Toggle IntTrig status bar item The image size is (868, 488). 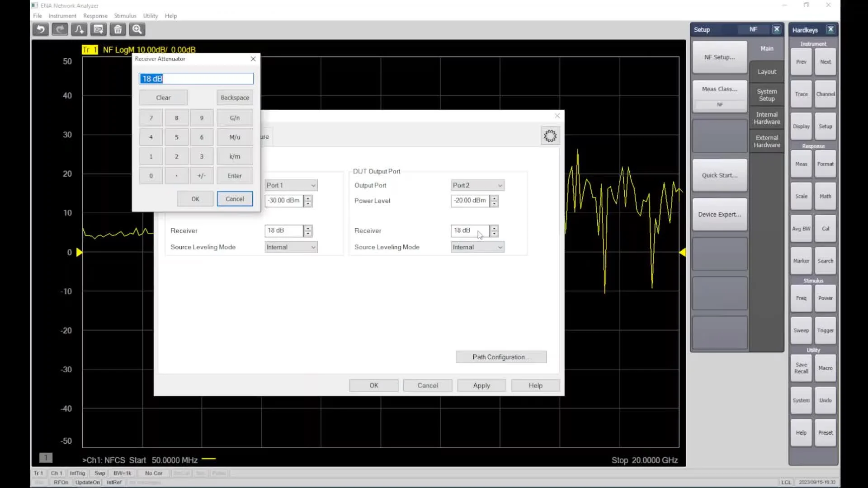[x=77, y=473]
